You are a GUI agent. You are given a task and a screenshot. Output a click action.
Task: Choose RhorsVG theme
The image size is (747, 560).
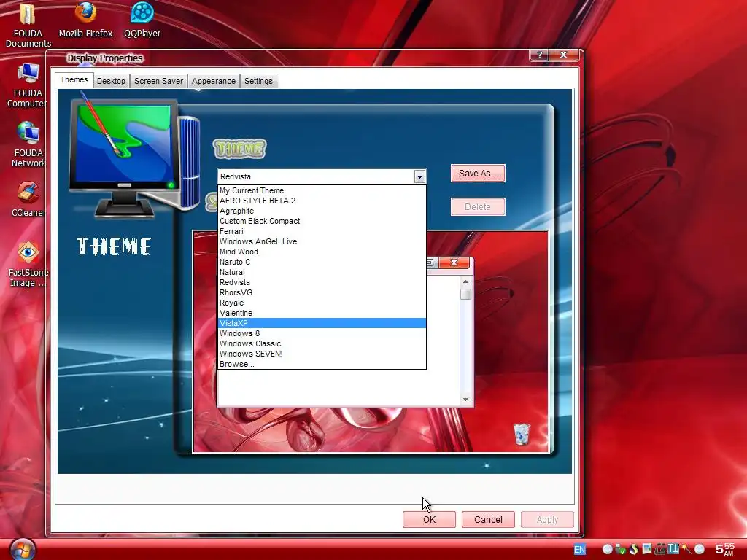(322, 292)
